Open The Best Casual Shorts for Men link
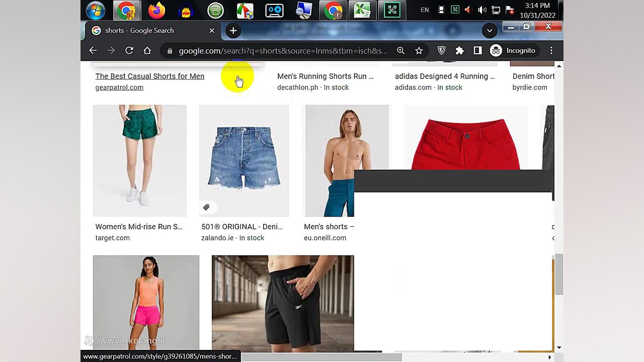The image size is (644, 362). pyautogui.click(x=150, y=76)
